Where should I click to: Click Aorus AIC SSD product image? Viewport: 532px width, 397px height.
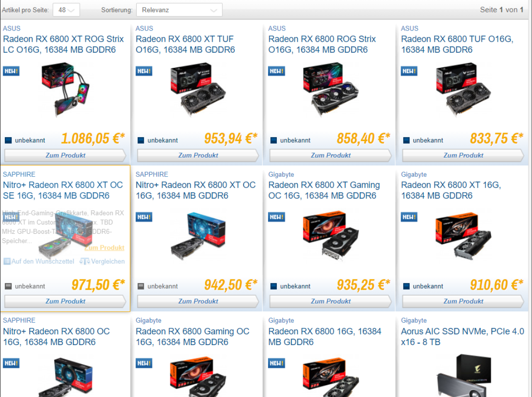(x=464, y=375)
